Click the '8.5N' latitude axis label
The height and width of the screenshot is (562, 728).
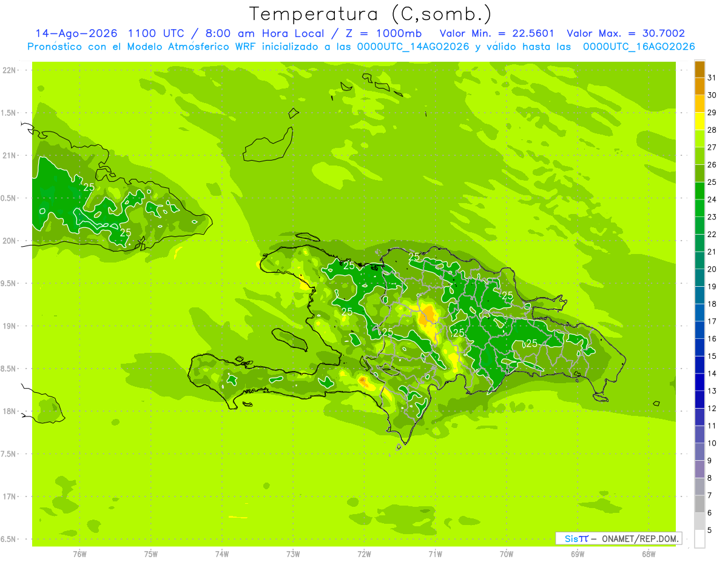9,369
